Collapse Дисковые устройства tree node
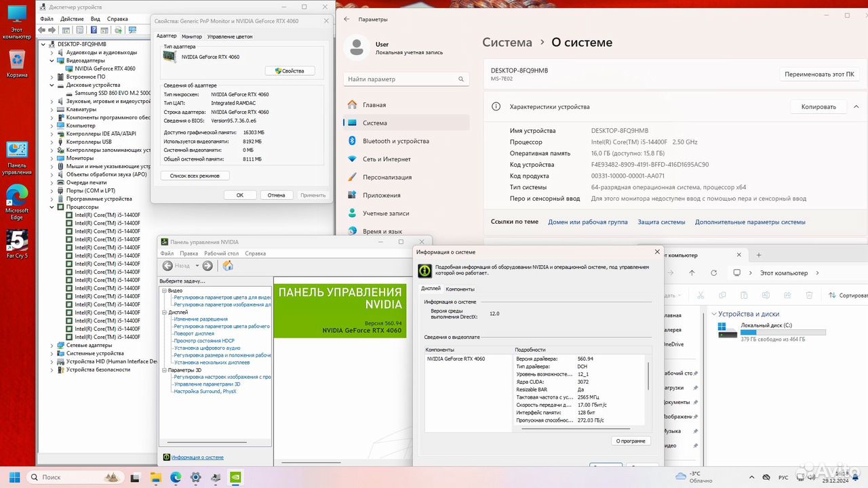The width and height of the screenshot is (868, 488). point(52,85)
